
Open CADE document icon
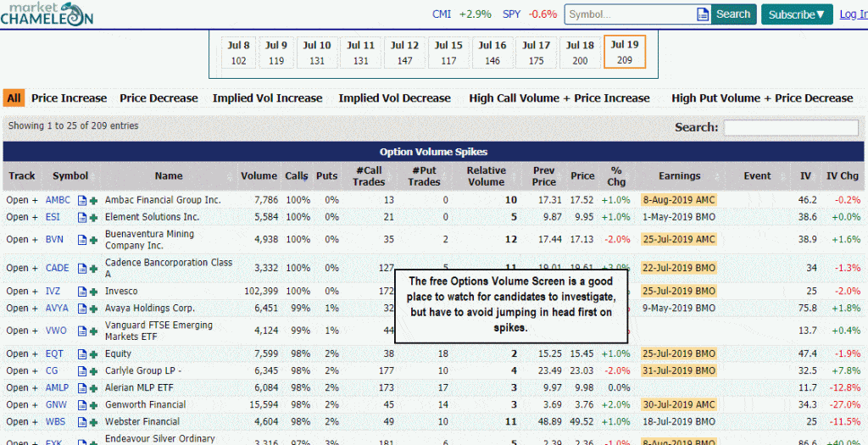[82, 269]
